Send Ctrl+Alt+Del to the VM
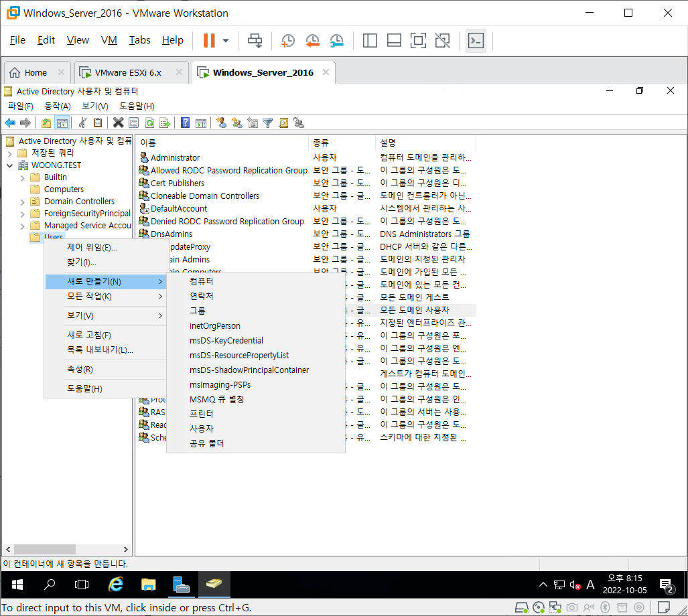Viewport: 688px width, 616px height. click(255, 40)
